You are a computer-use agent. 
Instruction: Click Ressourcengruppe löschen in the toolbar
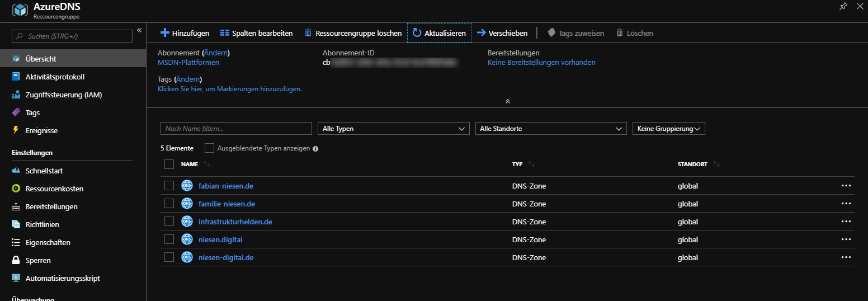pos(353,33)
